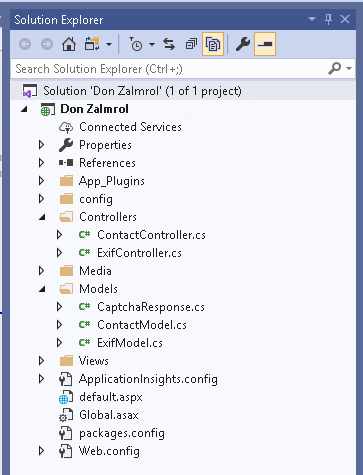This screenshot has height=475, width=363.
Task: Expand the Views folder
Action: click(x=42, y=361)
